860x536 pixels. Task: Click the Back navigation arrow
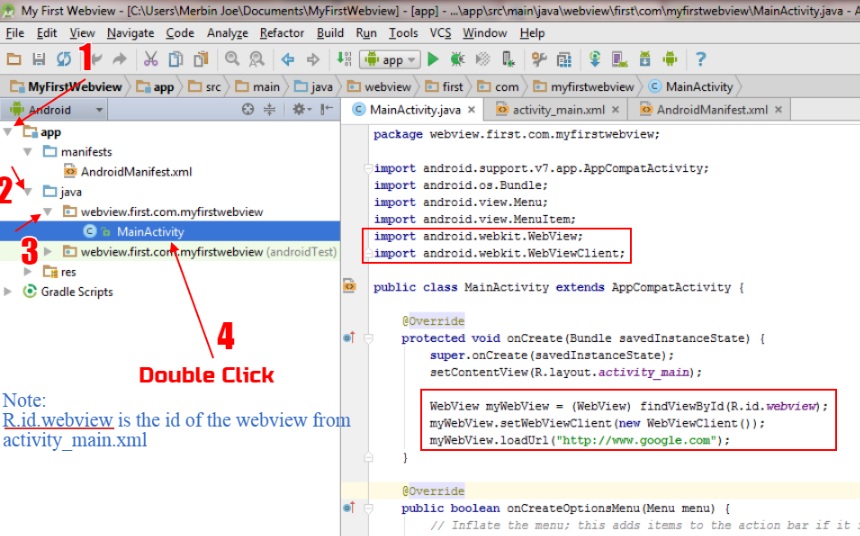[287, 59]
